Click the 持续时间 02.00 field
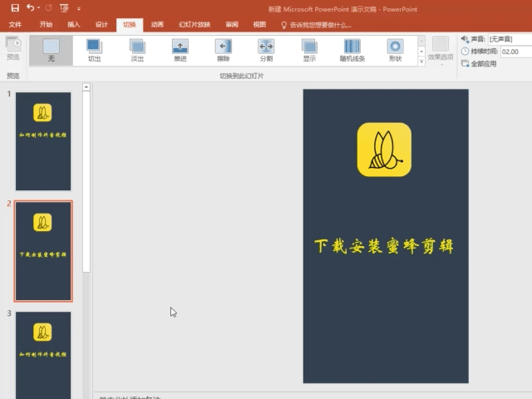This screenshot has width=532, height=399. click(x=516, y=52)
